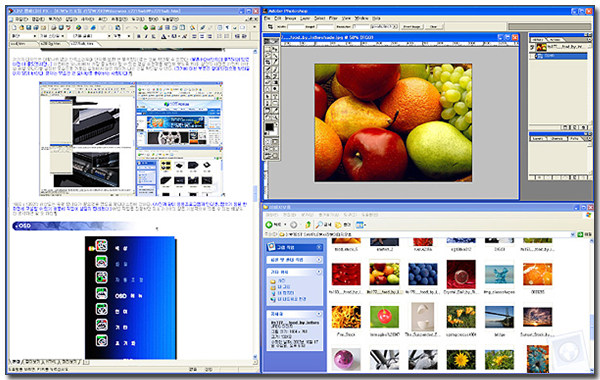Toggle Italic formatting in the web editor
The height and width of the screenshot is (380, 600).
pos(146,36)
